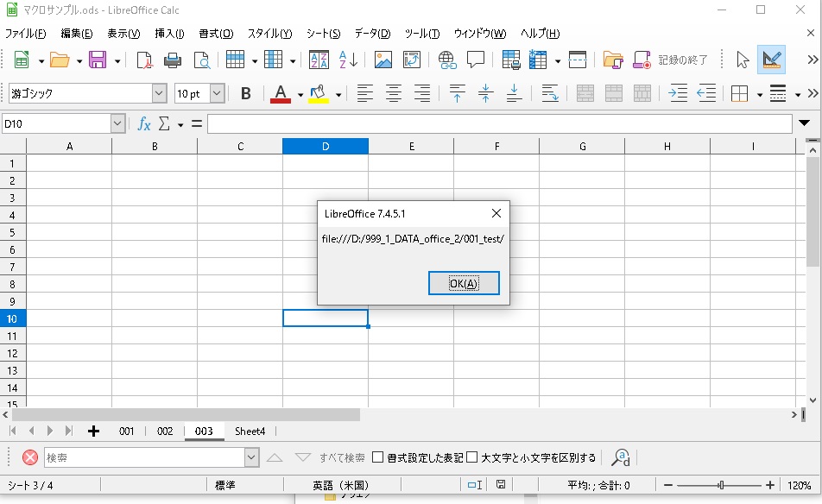Expand the font color dropdown arrow
The width and height of the screenshot is (822, 504).
[300, 95]
